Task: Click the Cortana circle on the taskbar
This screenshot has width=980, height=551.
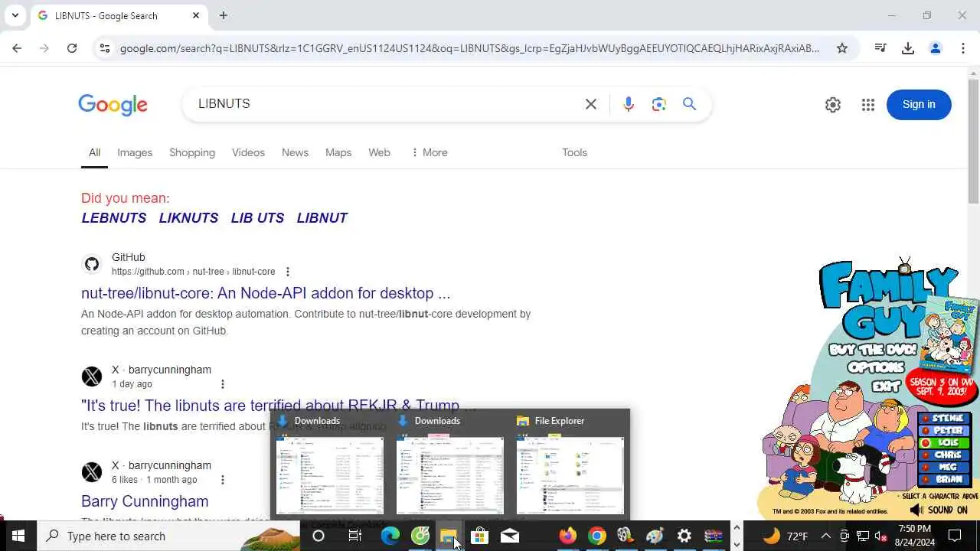Action: click(318, 536)
